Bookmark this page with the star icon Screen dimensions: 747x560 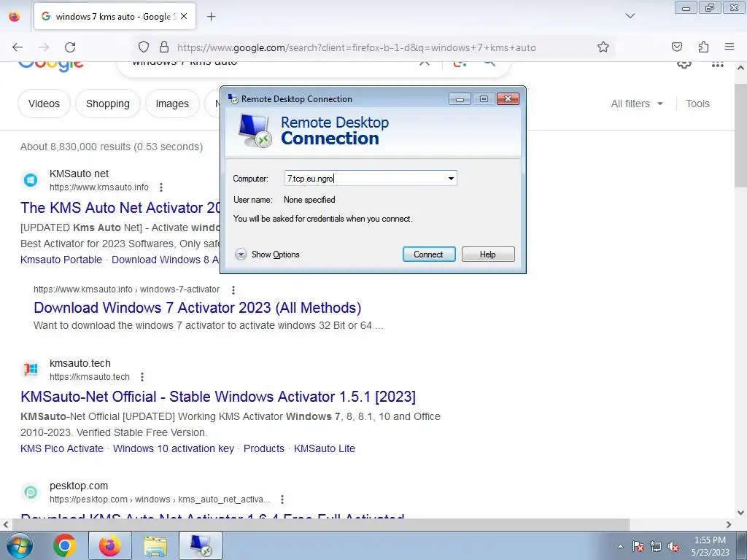click(x=603, y=47)
